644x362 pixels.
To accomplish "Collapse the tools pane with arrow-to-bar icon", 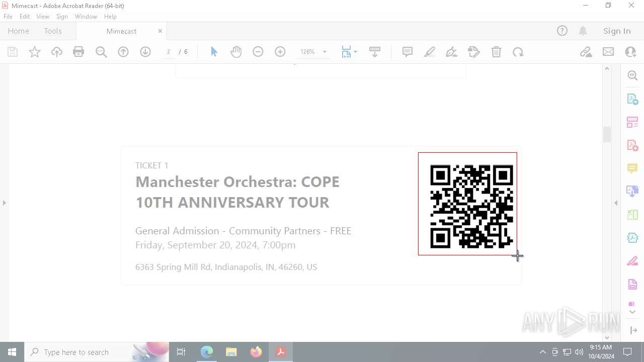I will point(633,330).
